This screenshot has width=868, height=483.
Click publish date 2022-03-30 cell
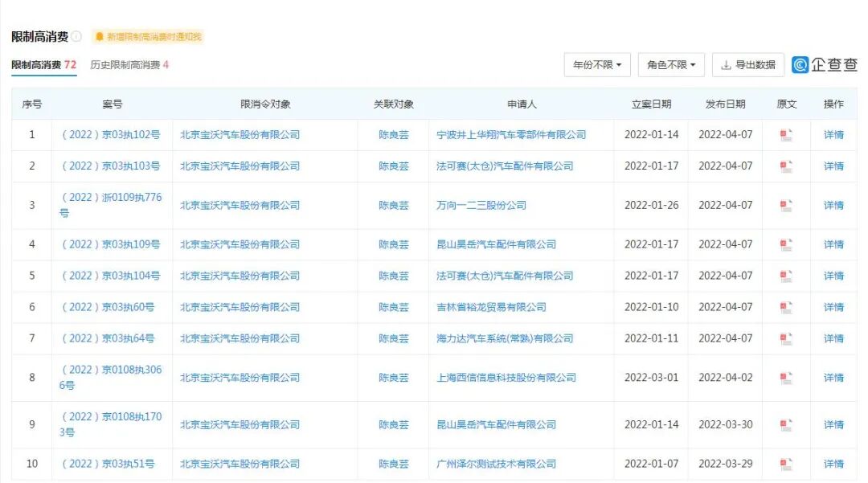(725, 425)
